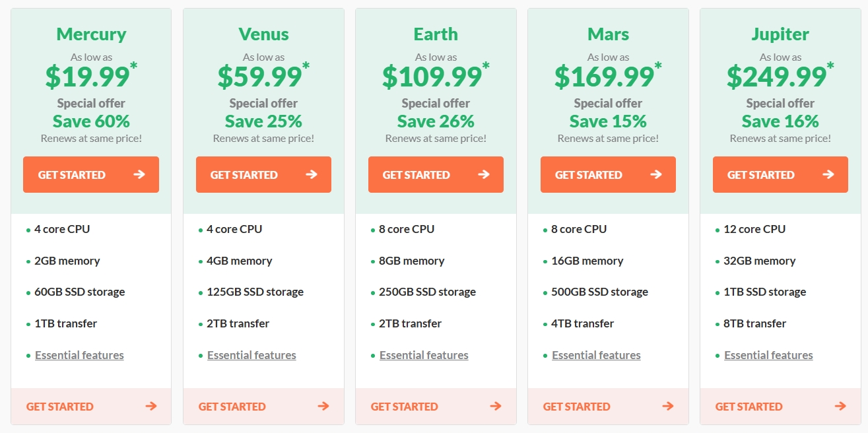This screenshot has height=433, width=868.
Task: Click the Jupiter plan heading
Action: 780,34
